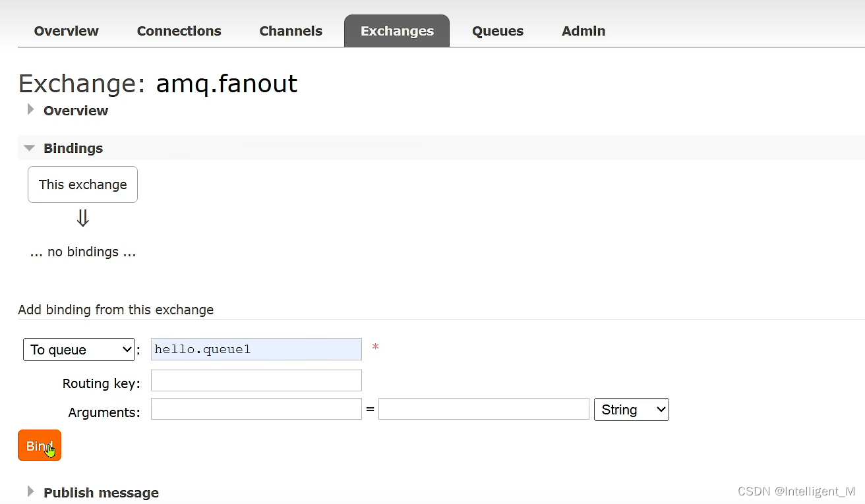The height and width of the screenshot is (504, 865).
Task: Click the 'Exchange: amq.fanout' page title
Action: 158,84
